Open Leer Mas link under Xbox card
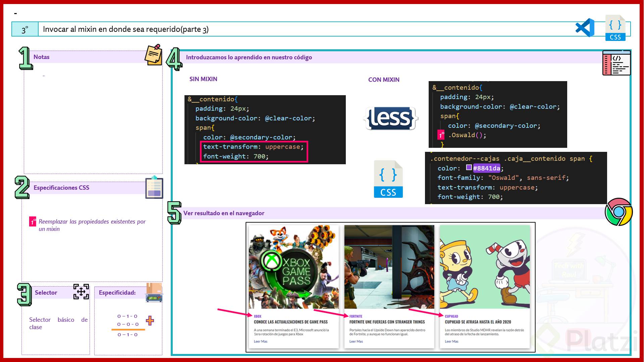644x362 pixels. pos(261,342)
